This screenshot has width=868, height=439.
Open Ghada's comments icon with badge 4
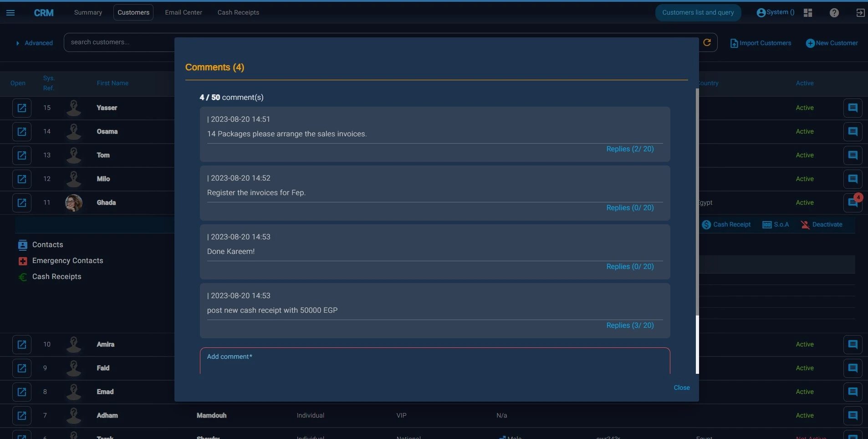(853, 203)
